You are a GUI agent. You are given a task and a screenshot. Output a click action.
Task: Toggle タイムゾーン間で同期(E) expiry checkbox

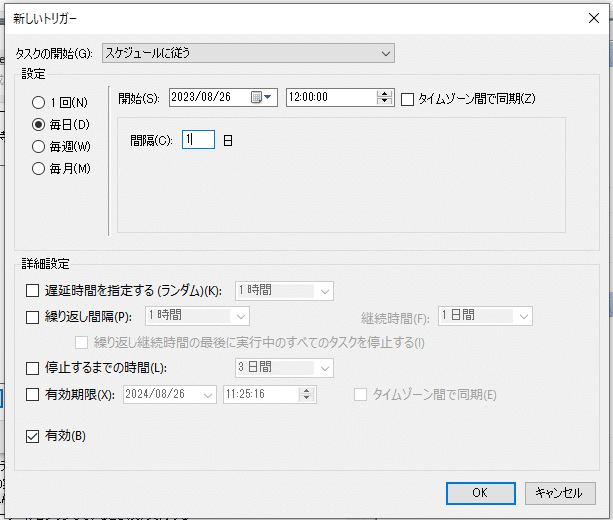coord(360,395)
